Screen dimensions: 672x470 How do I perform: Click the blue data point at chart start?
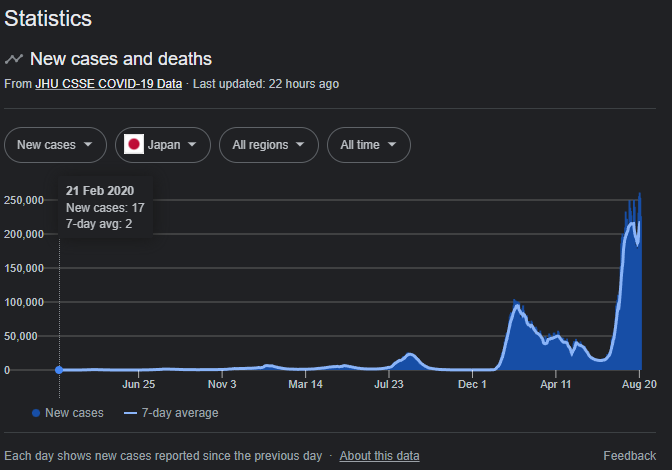coord(59,370)
